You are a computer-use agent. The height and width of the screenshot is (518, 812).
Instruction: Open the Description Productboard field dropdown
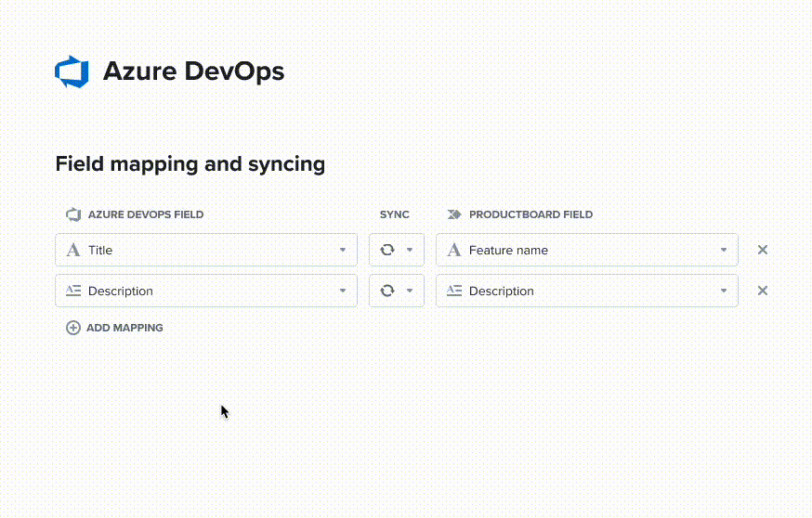587,291
